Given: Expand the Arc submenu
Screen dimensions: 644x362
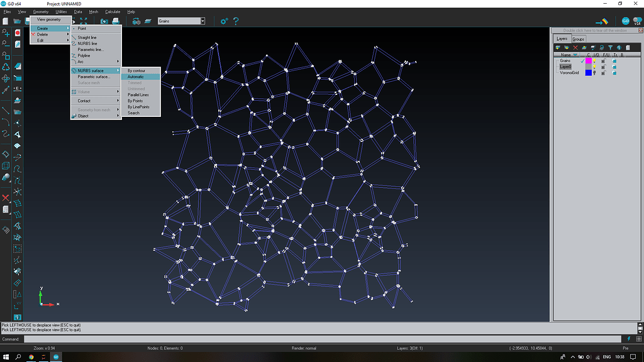Looking at the screenshot, I should (x=96, y=62).
